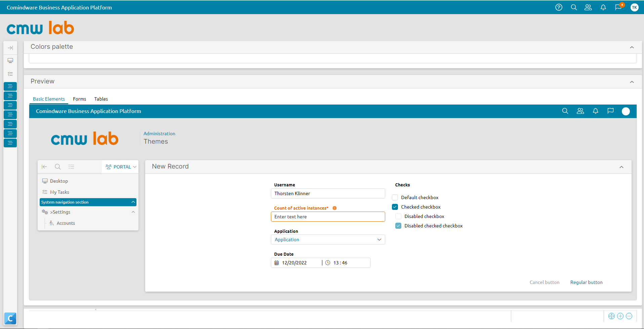Open the TK user avatar menu

[x=634, y=7]
